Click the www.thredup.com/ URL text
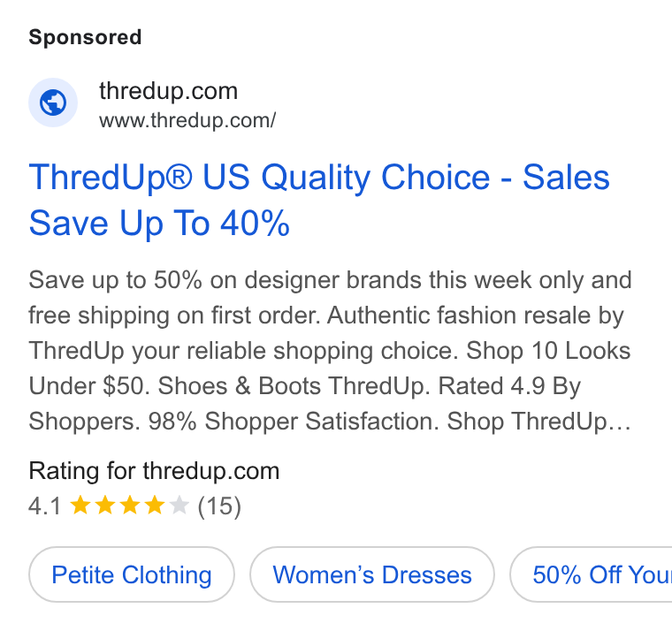This screenshot has height=631, width=672. (187, 120)
